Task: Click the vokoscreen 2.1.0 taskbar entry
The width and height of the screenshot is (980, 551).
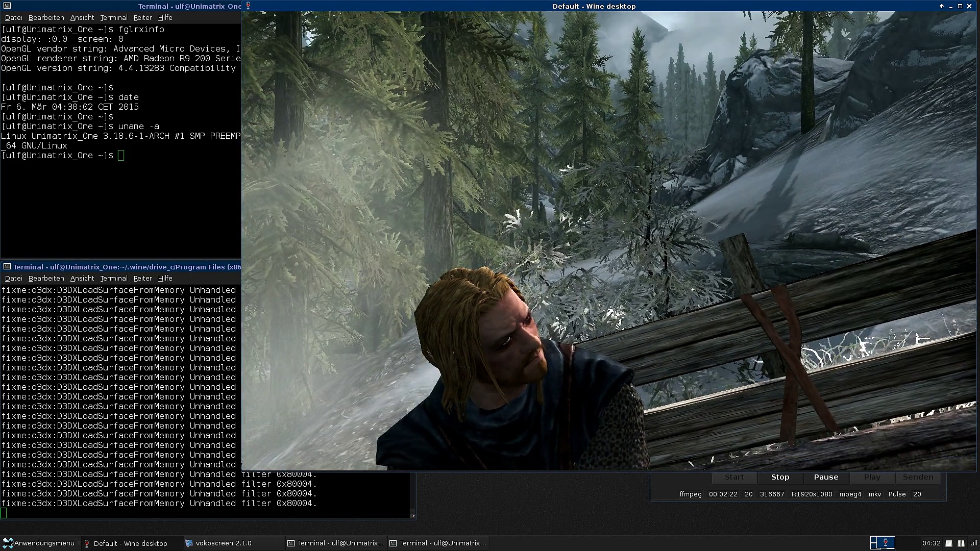Action: [x=223, y=543]
